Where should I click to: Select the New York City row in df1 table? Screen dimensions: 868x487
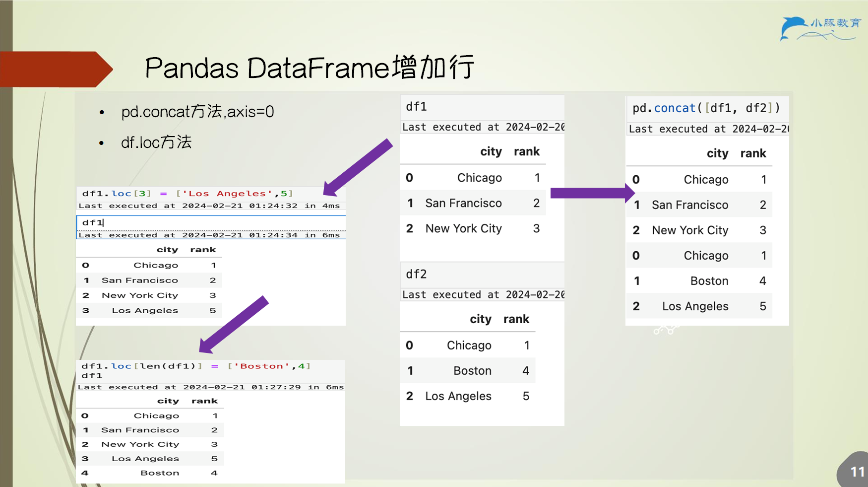click(x=473, y=228)
